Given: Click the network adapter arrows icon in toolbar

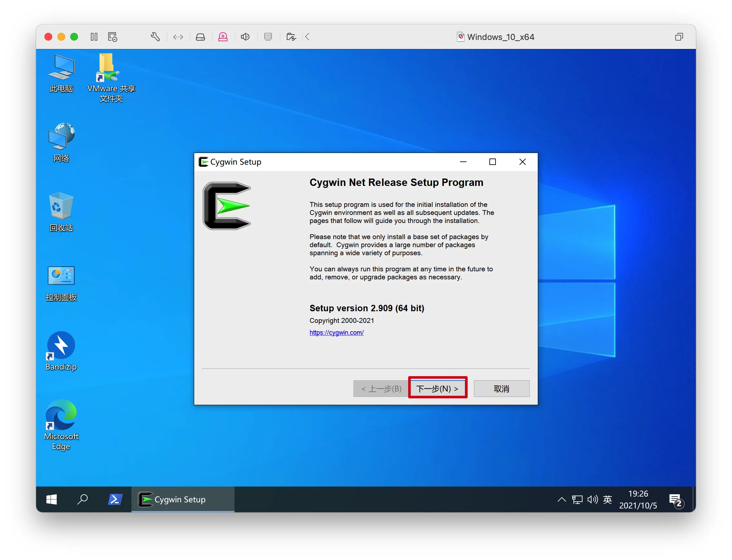Looking at the screenshot, I should click(178, 37).
